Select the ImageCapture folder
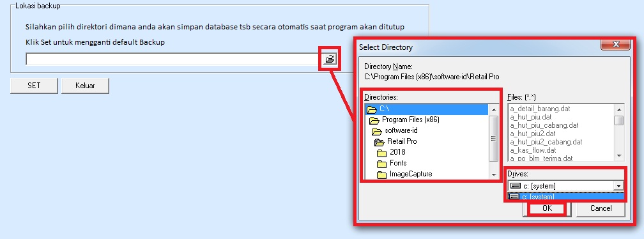644x239 pixels. 411,174
